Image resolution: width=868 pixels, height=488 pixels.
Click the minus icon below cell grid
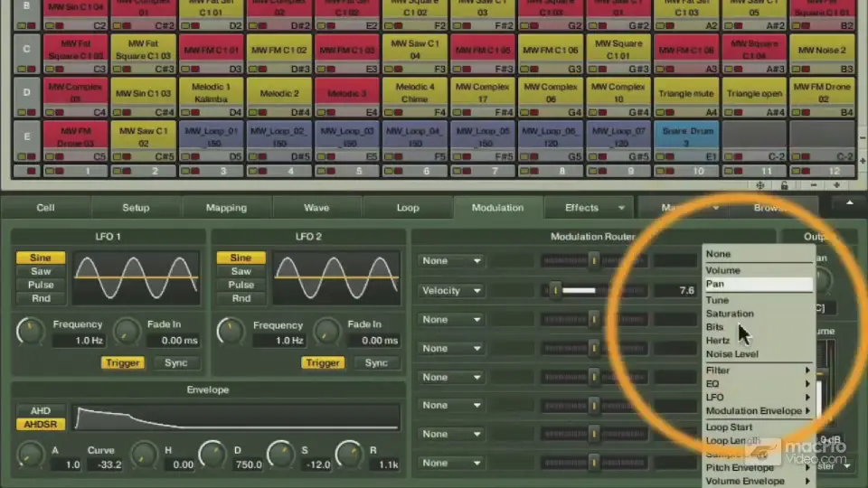pos(813,185)
